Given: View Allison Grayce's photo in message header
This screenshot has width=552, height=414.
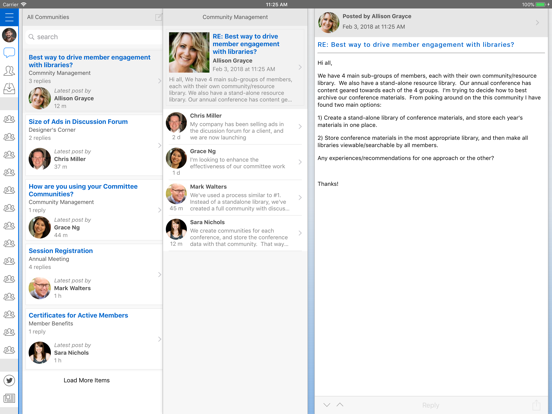Looking at the screenshot, I should pyautogui.click(x=328, y=22).
